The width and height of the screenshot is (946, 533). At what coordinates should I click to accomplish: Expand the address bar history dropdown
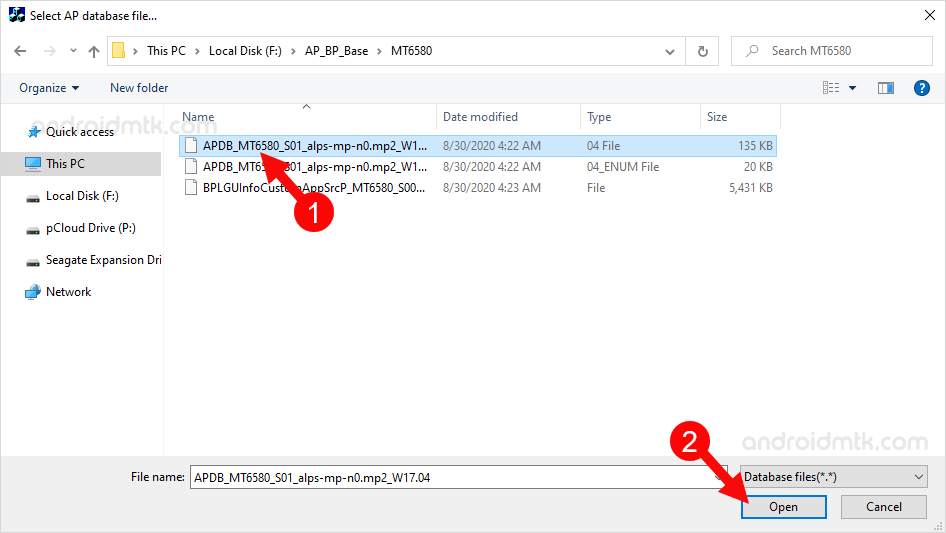(x=670, y=51)
